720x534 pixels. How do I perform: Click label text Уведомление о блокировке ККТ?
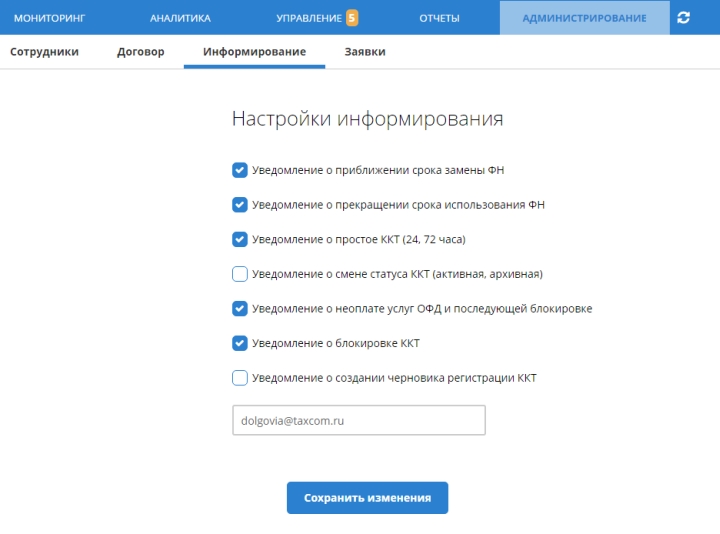(x=336, y=343)
